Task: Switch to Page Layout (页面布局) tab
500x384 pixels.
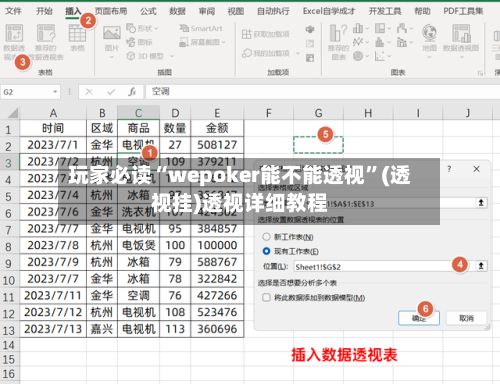Action: point(111,11)
